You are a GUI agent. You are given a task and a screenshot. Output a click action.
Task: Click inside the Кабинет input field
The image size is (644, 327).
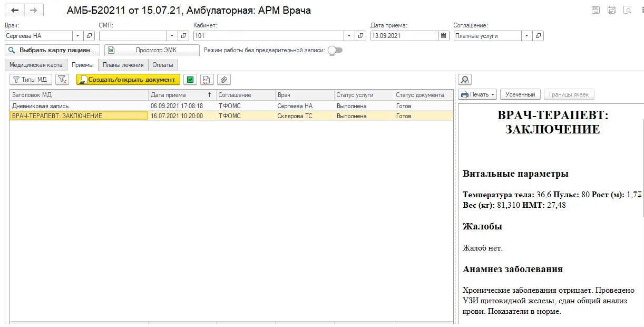point(269,36)
